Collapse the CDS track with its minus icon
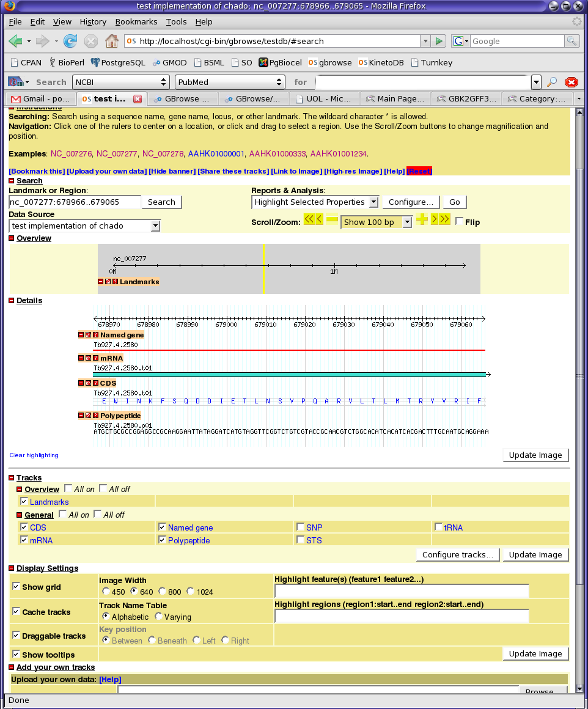The height and width of the screenshot is (709, 588). tap(81, 383)
